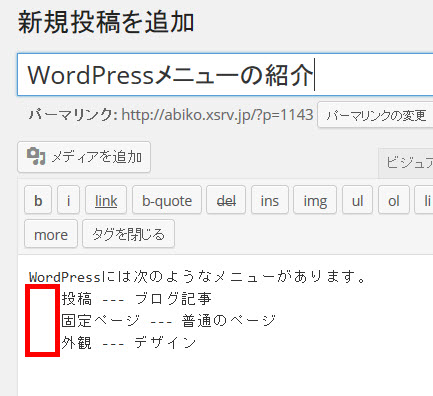This screenshot has width=433, height=396.
Task: Open the ビジュアル editor tab
Action: 406,163
